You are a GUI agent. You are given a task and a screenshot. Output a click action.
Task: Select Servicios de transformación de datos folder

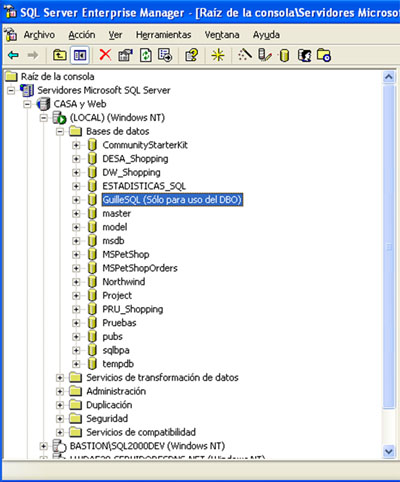162,377
